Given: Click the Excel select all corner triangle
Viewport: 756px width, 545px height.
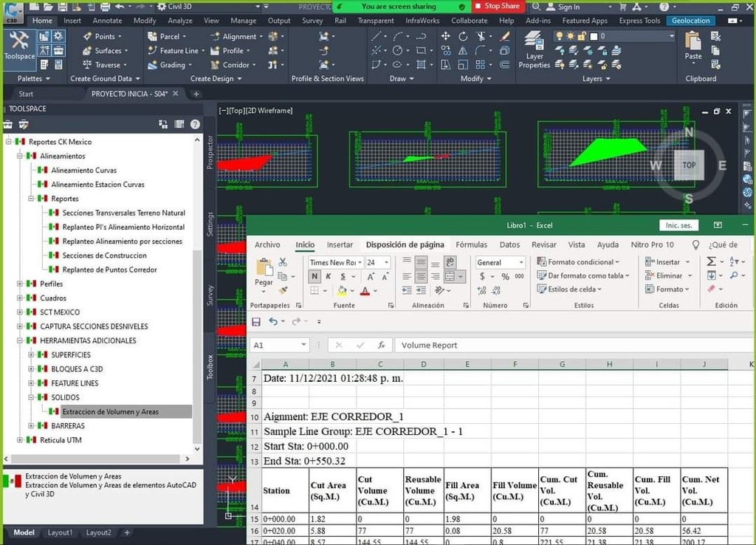Looking at the screenshot, I should tap(256, 364).
